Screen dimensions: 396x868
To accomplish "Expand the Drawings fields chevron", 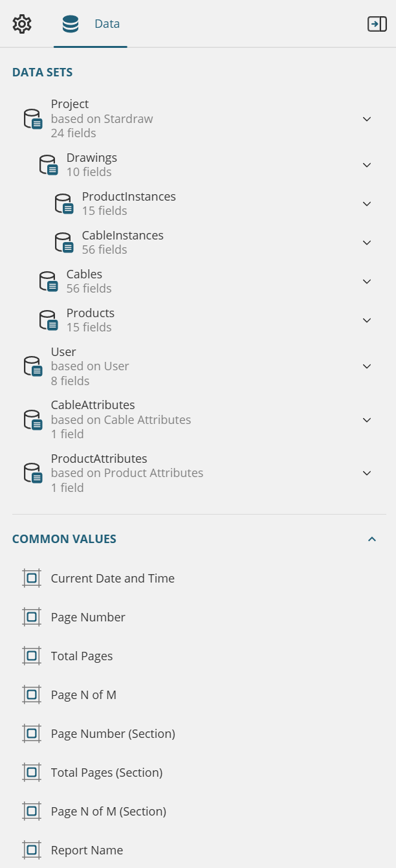I will point(367,165).
